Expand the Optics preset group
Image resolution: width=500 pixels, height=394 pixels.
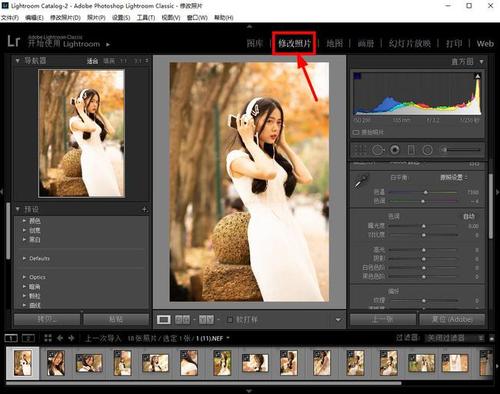[24, 277]
